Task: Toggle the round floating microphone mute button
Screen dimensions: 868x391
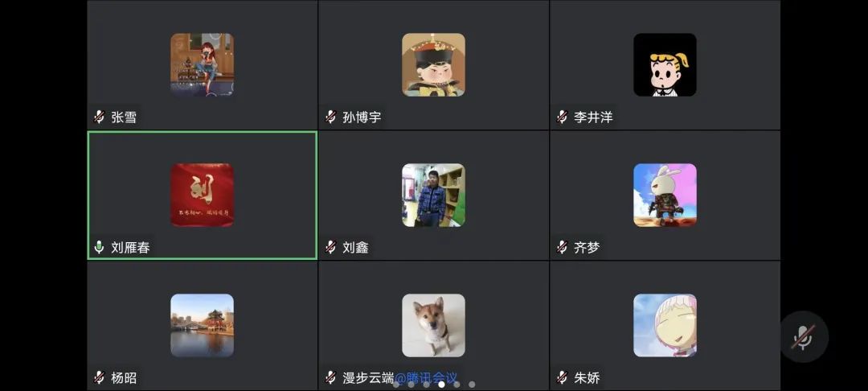Action: (x=803, y=337)
